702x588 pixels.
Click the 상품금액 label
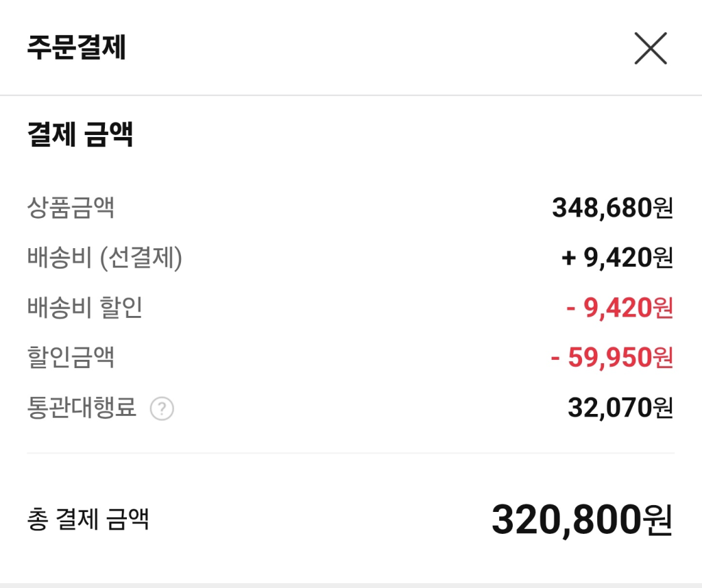tap(71, 208)
